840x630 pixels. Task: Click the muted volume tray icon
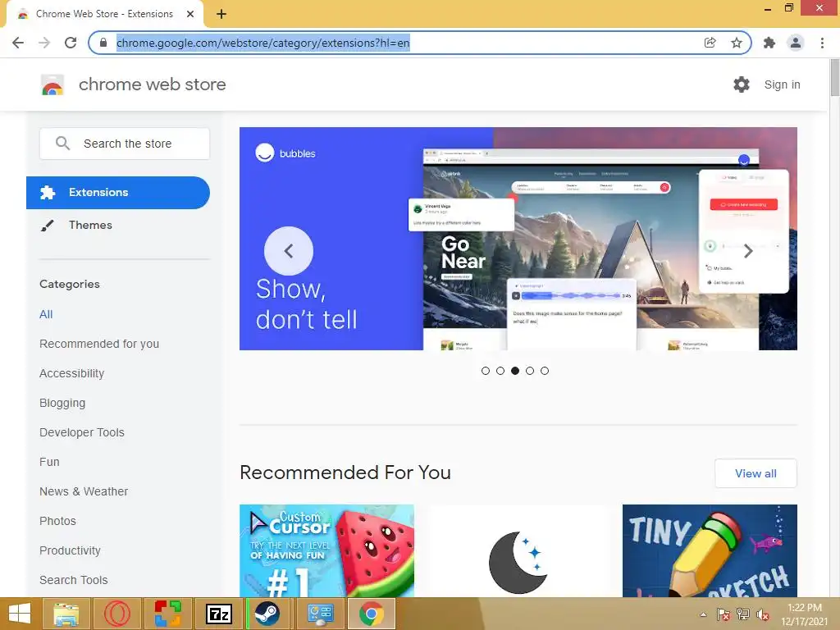[x=763, y=614]
